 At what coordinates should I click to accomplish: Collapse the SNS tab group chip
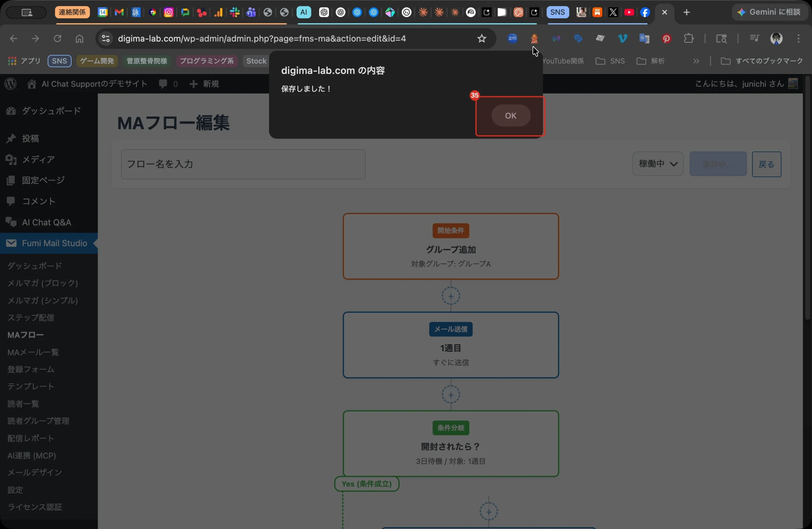click(558, 12)
